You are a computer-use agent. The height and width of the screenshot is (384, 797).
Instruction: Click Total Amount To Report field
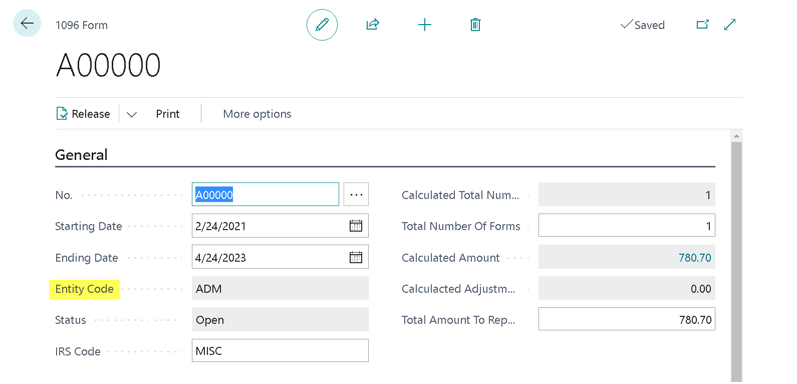click(x=627, y=320)
